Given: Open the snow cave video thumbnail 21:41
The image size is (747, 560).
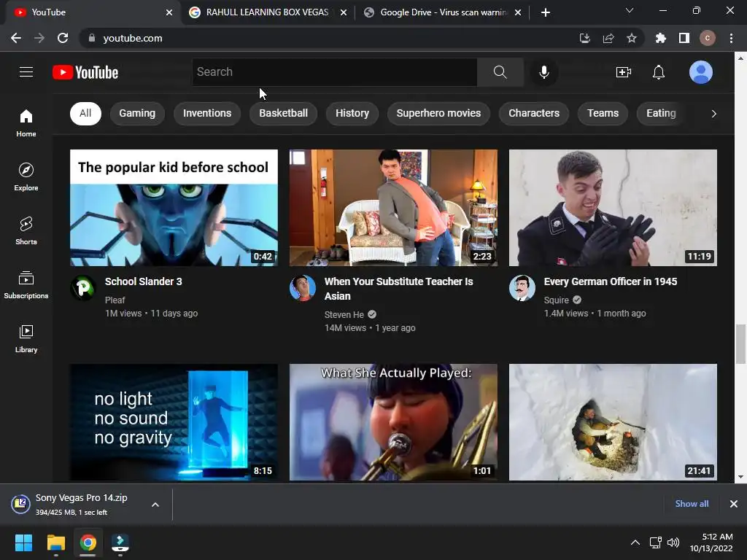Looking at the screenshot, I should (613, 422).
